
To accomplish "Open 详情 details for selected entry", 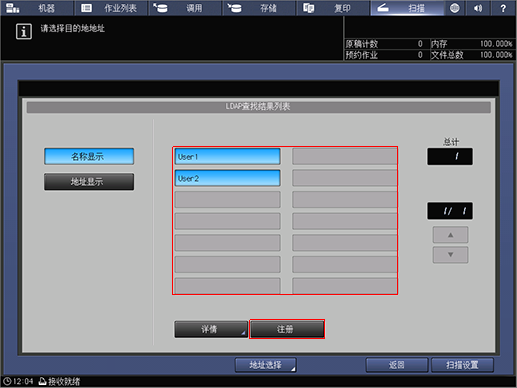I will (x=211, y=329).
